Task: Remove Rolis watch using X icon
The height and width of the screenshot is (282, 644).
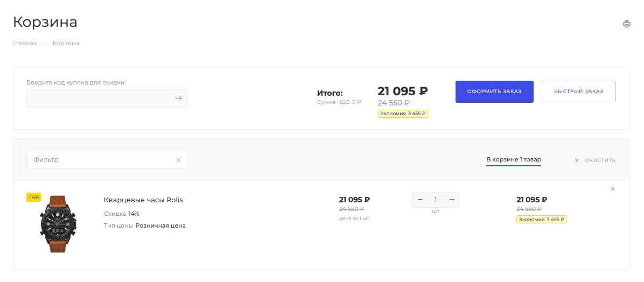Action: pos(612,189)
